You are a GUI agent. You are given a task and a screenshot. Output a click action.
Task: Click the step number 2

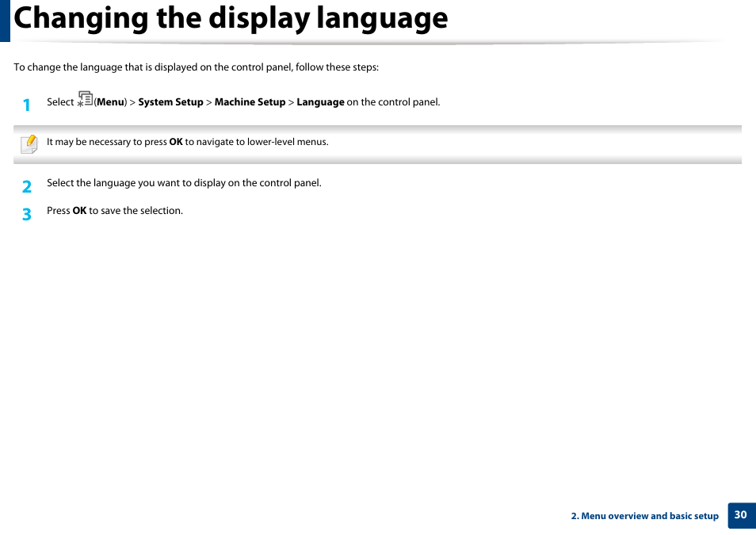27,186
